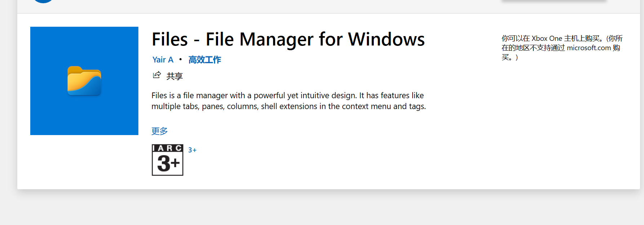
Task: Click the share arrow icon beside 共享
Action: coord(156,75)
